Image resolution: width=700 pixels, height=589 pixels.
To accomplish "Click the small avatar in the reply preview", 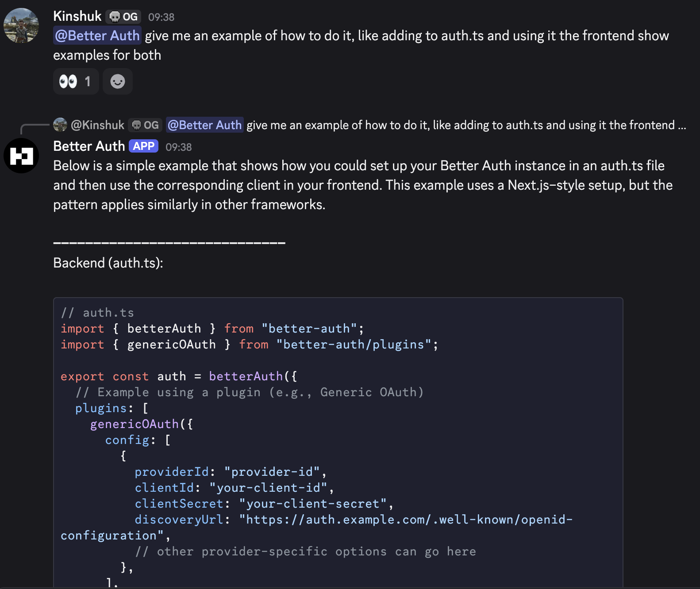I will (x=60, y=125).
